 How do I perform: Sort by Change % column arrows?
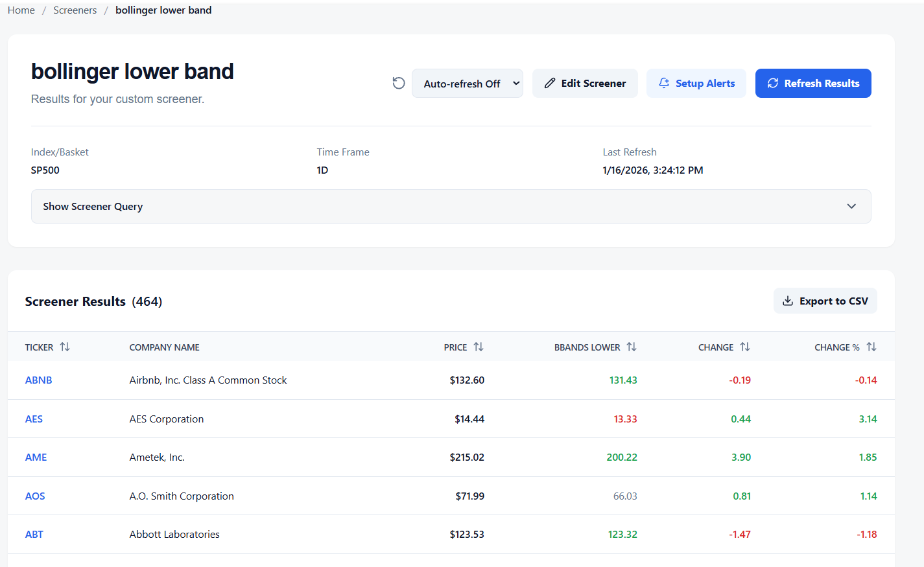(x=871, y=347)
